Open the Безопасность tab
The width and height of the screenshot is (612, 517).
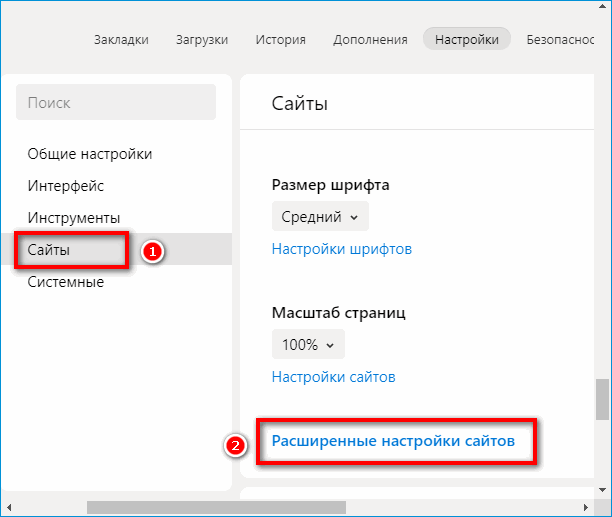point(567,40)
